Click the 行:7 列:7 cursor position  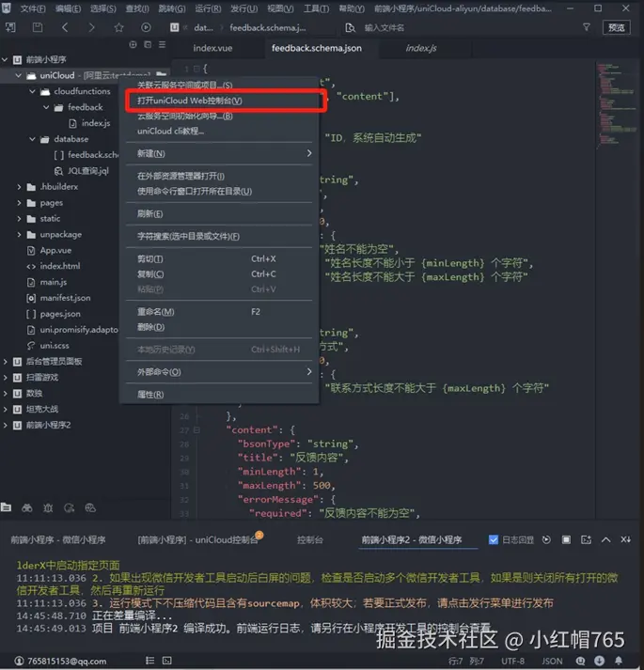pyautogui.click(x=466, y=661)
